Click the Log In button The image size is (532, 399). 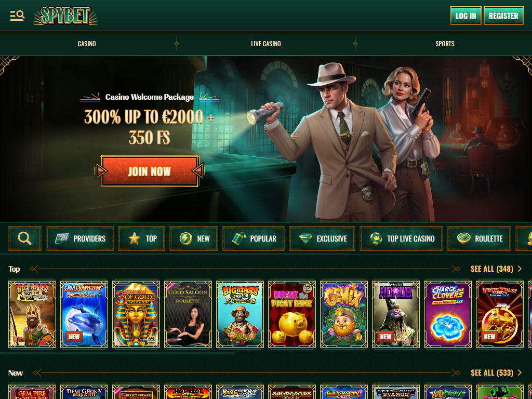point(466,16)
